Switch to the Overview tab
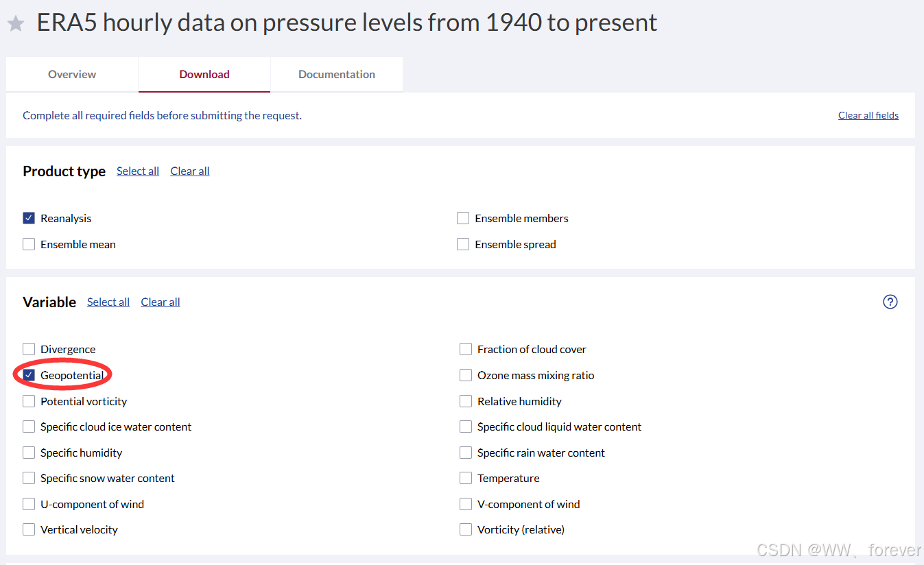This screenshot has width=924, height=565. pos(72,74)
